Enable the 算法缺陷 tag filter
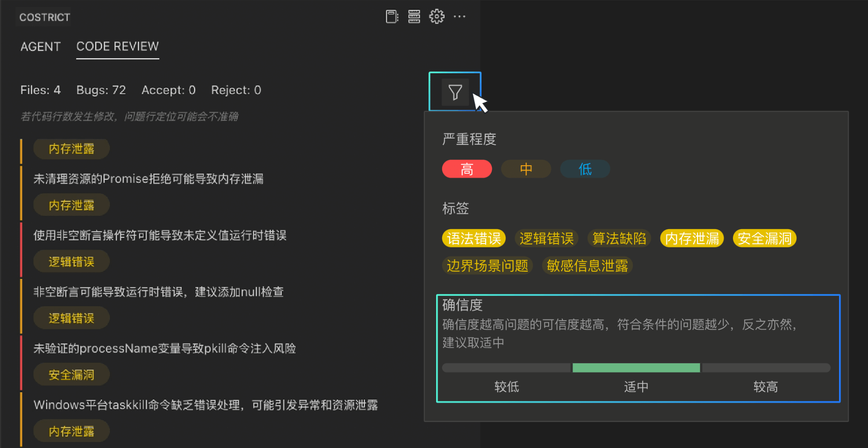868x448 pixels. pyautogui.click(x=619, y=238)
